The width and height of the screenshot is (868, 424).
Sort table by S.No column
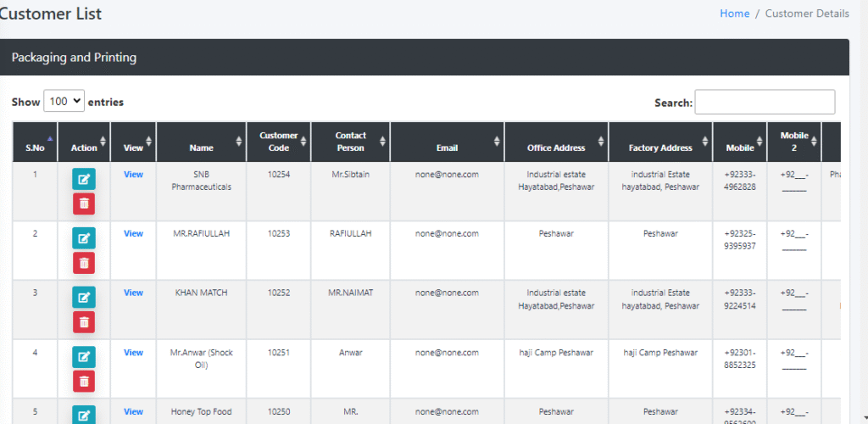point(35,142)
